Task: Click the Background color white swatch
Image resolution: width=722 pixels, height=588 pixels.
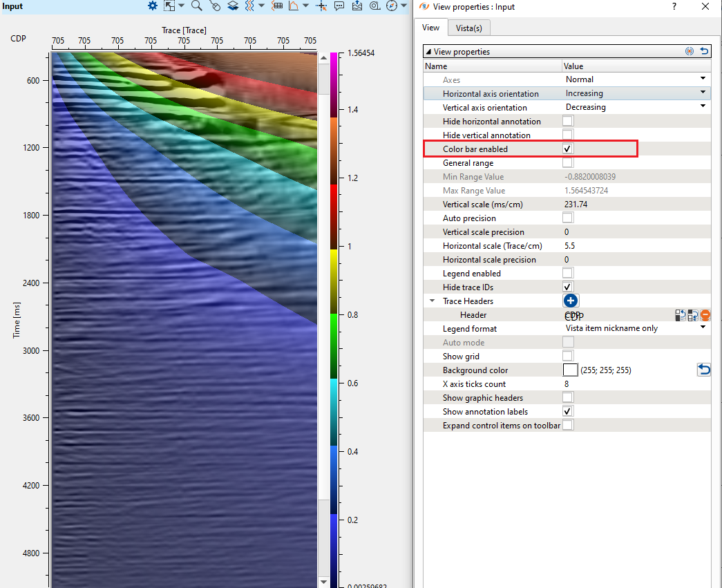Action: [571, 370]
